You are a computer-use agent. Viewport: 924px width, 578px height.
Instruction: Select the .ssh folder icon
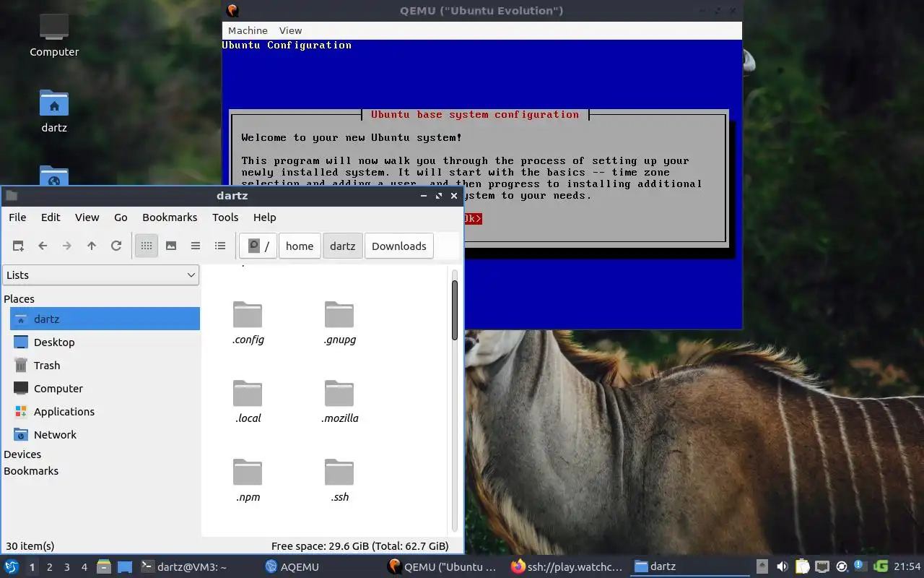pos(339,473)
